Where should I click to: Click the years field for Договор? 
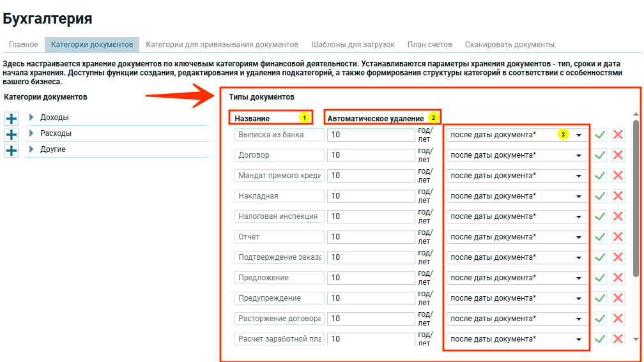tap(371, 155)
